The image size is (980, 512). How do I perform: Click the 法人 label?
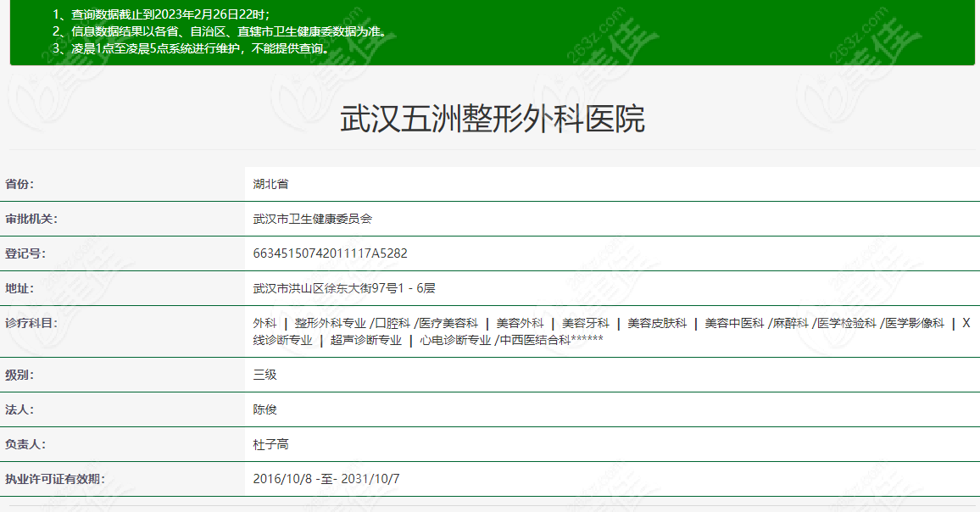(19, 410)
